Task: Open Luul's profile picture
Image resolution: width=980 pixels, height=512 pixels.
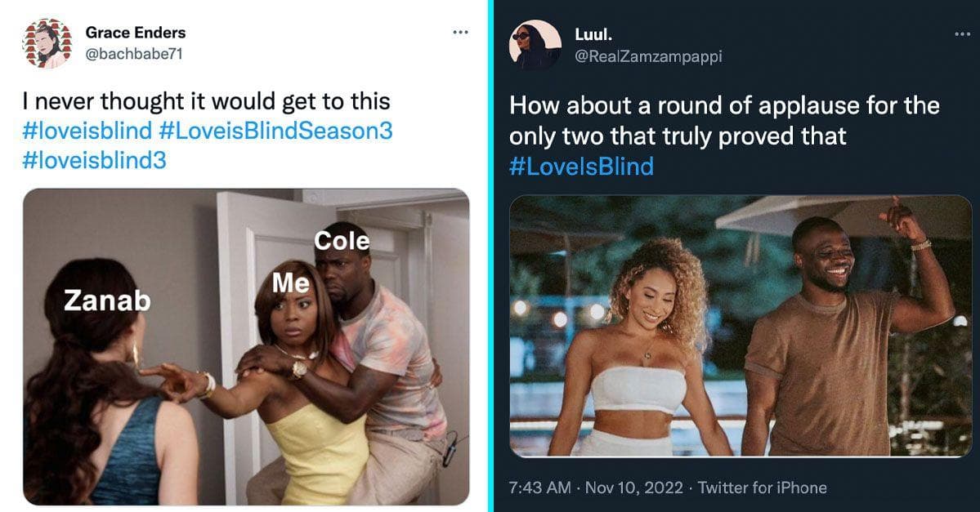Action: click(535, 45)
